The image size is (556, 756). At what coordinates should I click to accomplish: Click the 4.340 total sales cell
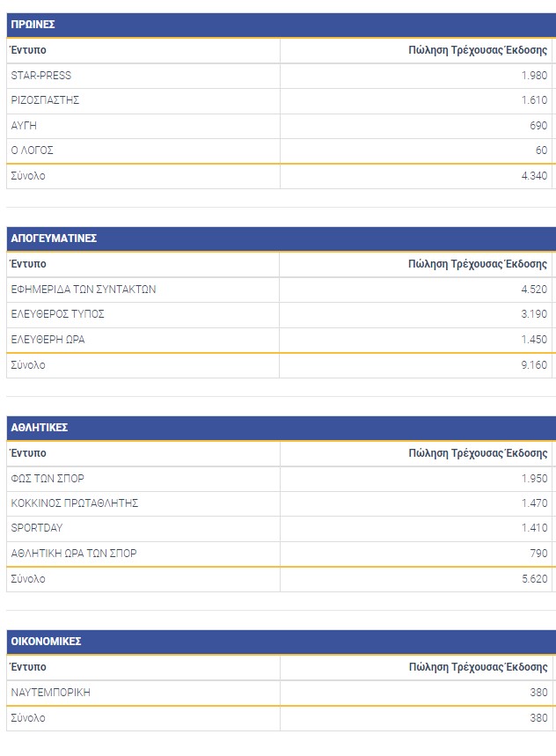tap(533, 176)
